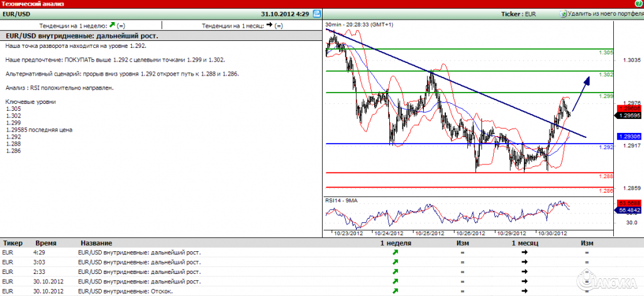Image resolution: width=644 pixels, height=296 pixels.
Task: Click month arrow in 4:29 row
Action: point(525,252)
